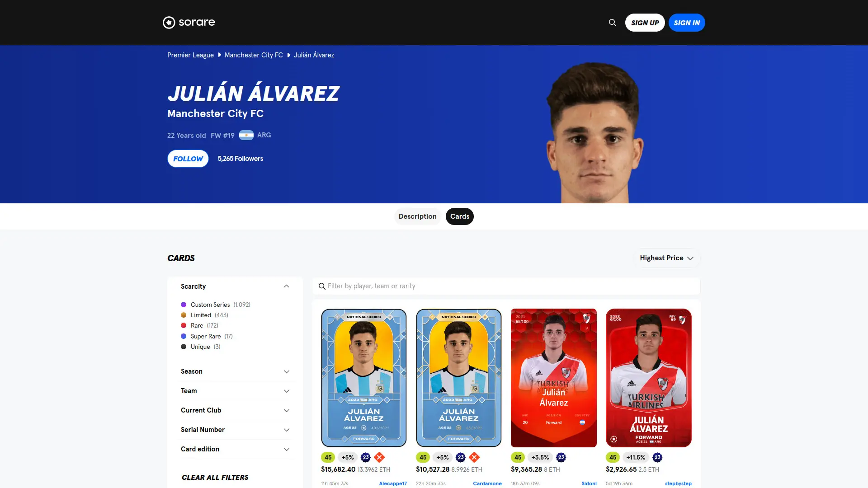Open the Highest Price sort dropdown
This screenshot has height=488, width=868.
coord(666,258)
